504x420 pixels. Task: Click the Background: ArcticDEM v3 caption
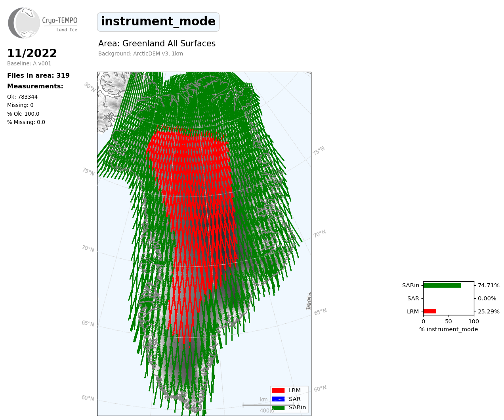[141, 54]
